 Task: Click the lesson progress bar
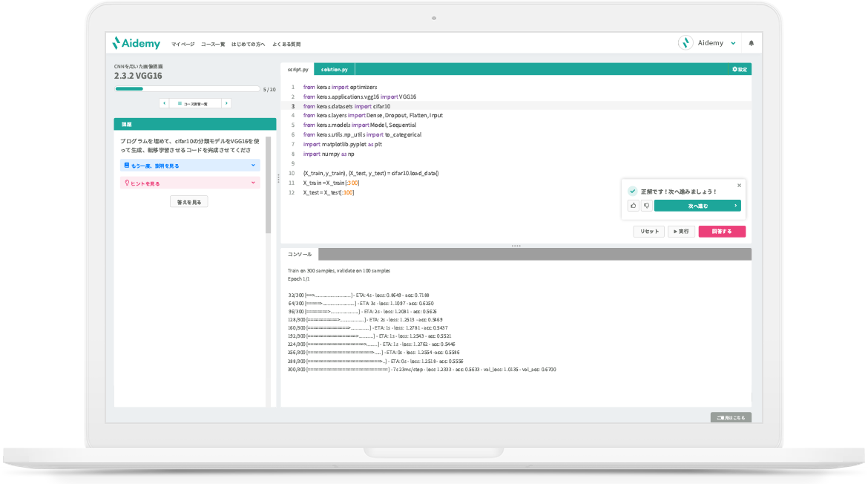click(187, 89)
